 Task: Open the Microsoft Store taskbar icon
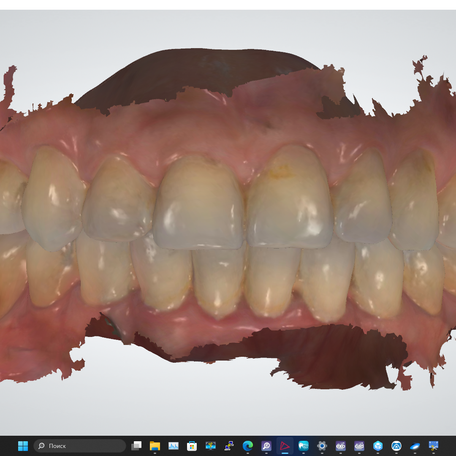(x=192, y=446)
